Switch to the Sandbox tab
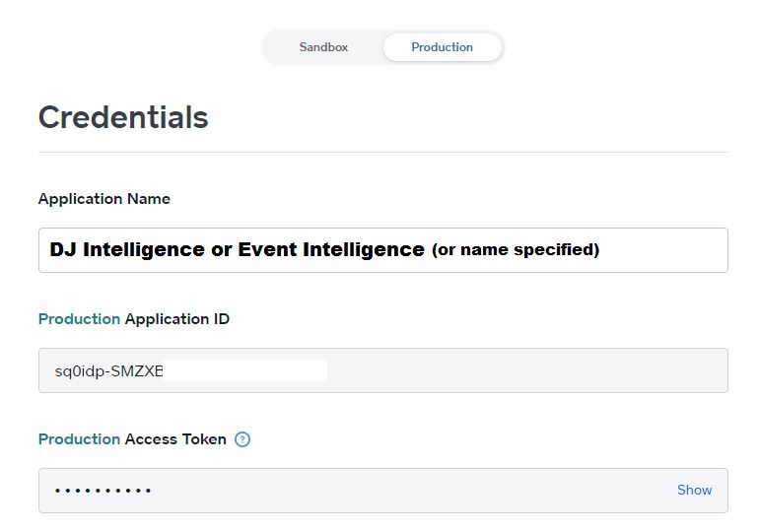The height and width of the screenshot is (532, 760). [323, 47]
